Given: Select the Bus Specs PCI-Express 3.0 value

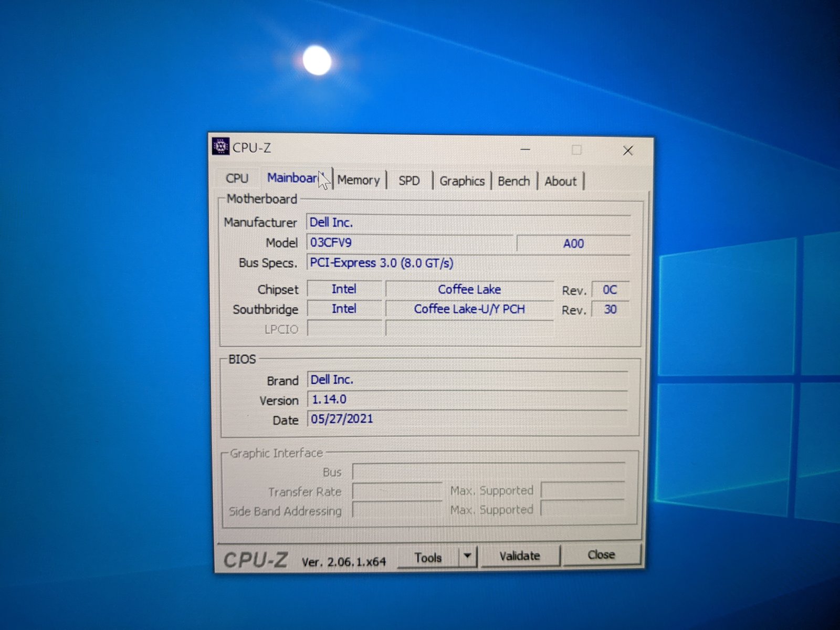Looking at the screenshot, I should 468,262.
